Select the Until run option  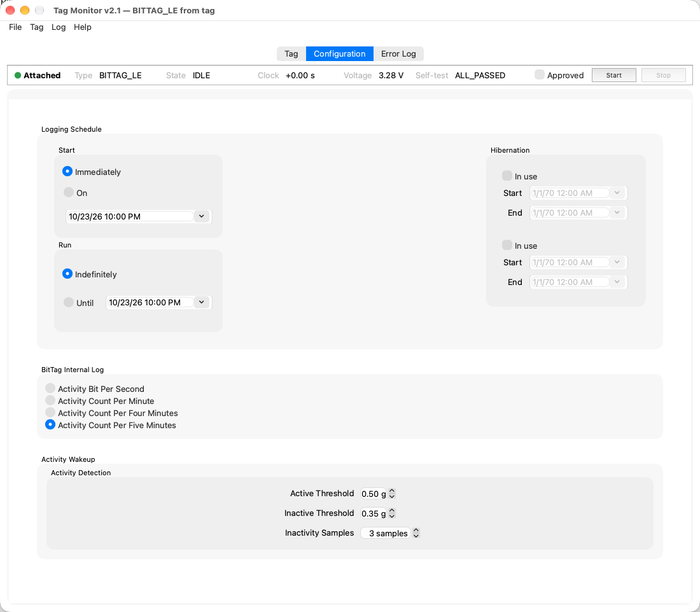68,302
